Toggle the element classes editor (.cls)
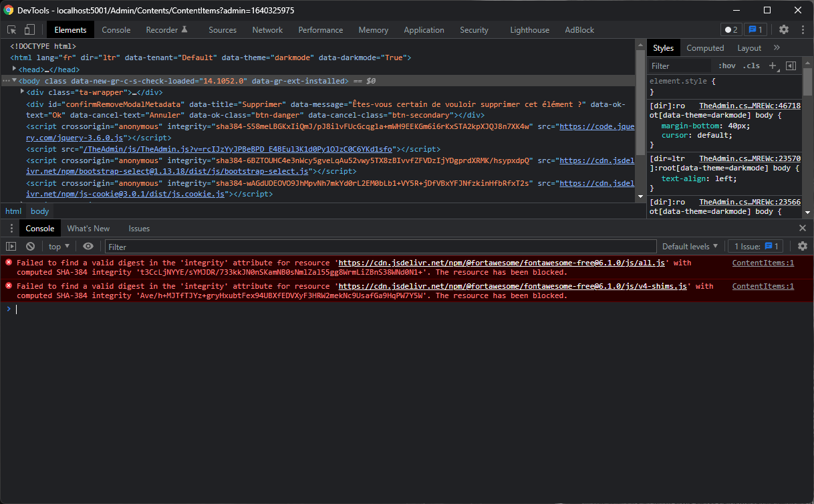 click(751, 66)
